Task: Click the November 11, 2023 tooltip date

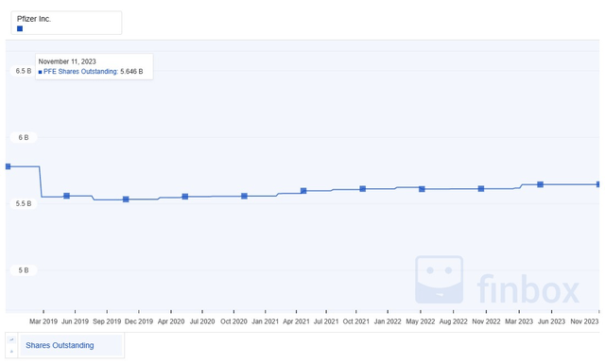Action: 67,61
